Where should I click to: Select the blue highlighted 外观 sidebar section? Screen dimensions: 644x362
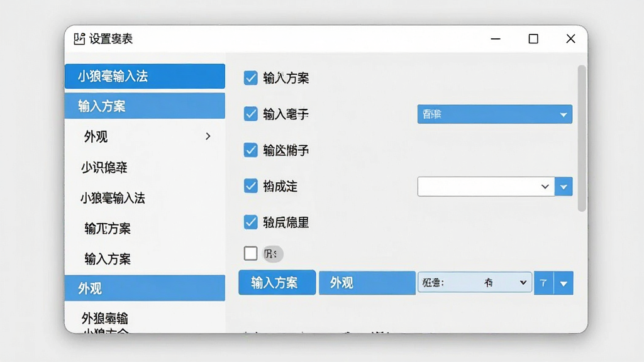tap(145, 288)
